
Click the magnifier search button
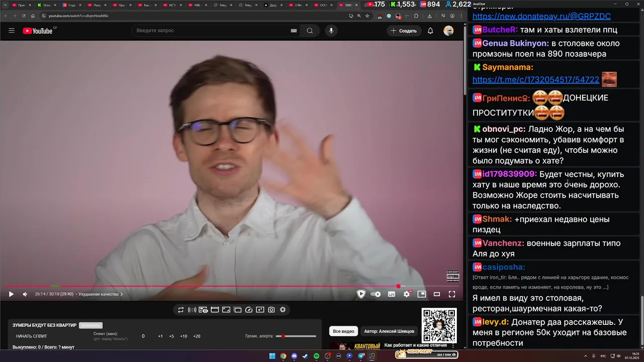310,31
